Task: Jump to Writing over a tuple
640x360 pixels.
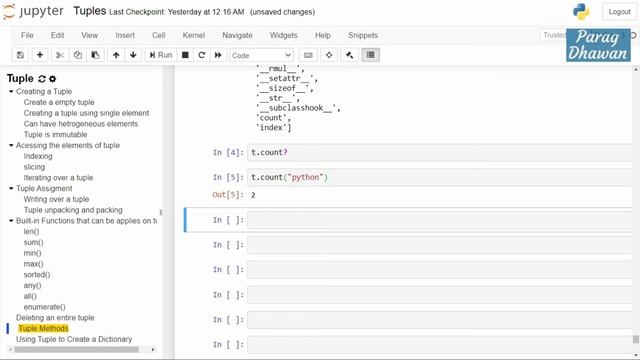Action: click(x=56, y=199)
